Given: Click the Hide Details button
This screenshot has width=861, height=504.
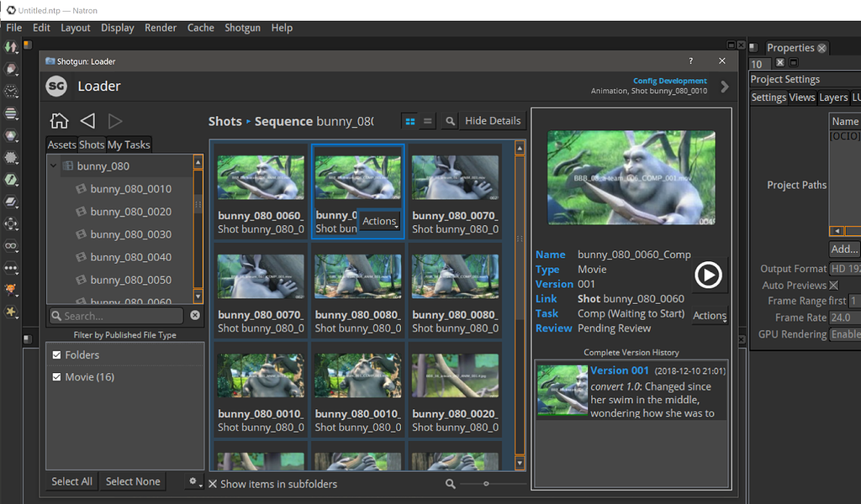Looking at the screenshot, I should (x=492, y=121).
